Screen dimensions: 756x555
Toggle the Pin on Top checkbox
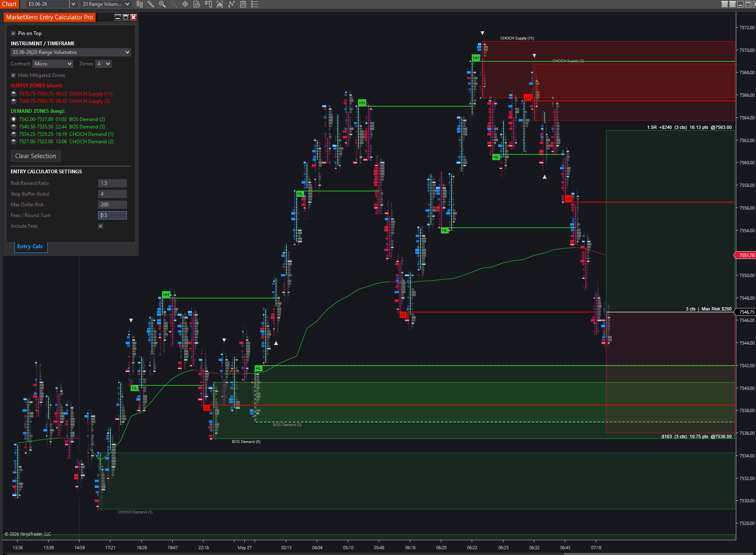13,33
